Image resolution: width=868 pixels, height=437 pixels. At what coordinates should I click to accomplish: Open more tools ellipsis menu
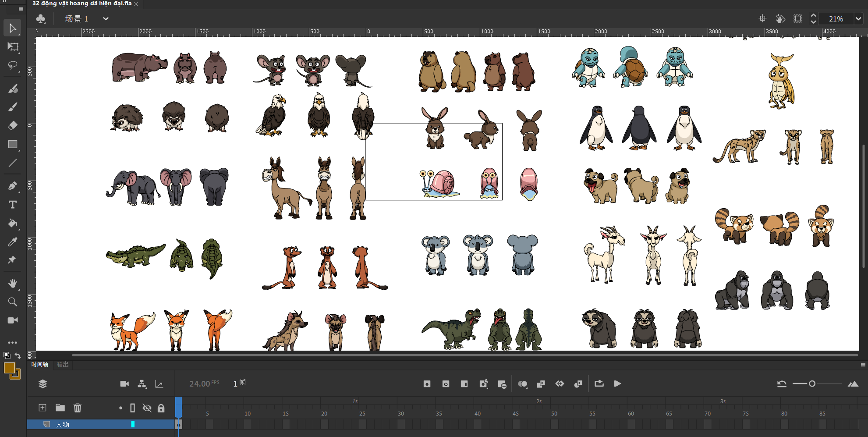13,342
